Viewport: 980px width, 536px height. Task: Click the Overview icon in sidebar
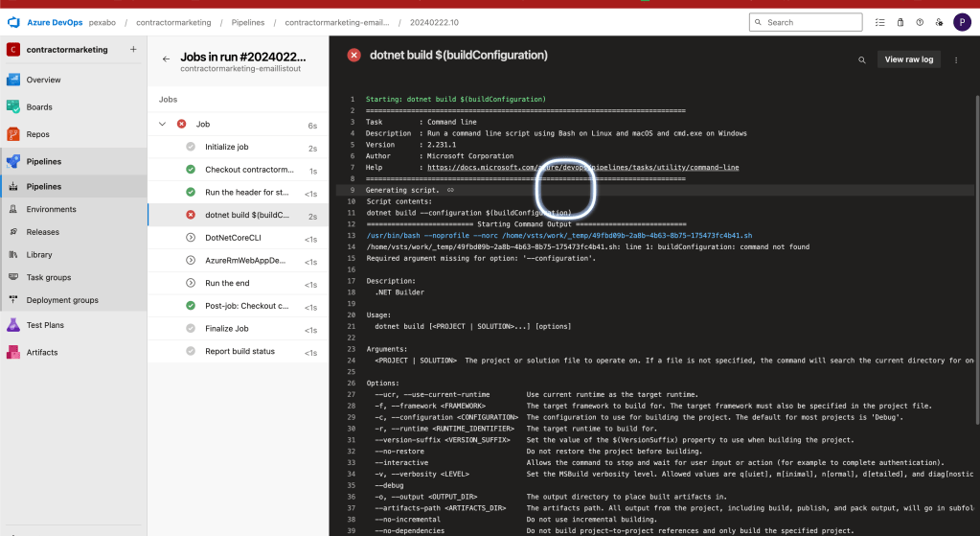tap(13, 80)
